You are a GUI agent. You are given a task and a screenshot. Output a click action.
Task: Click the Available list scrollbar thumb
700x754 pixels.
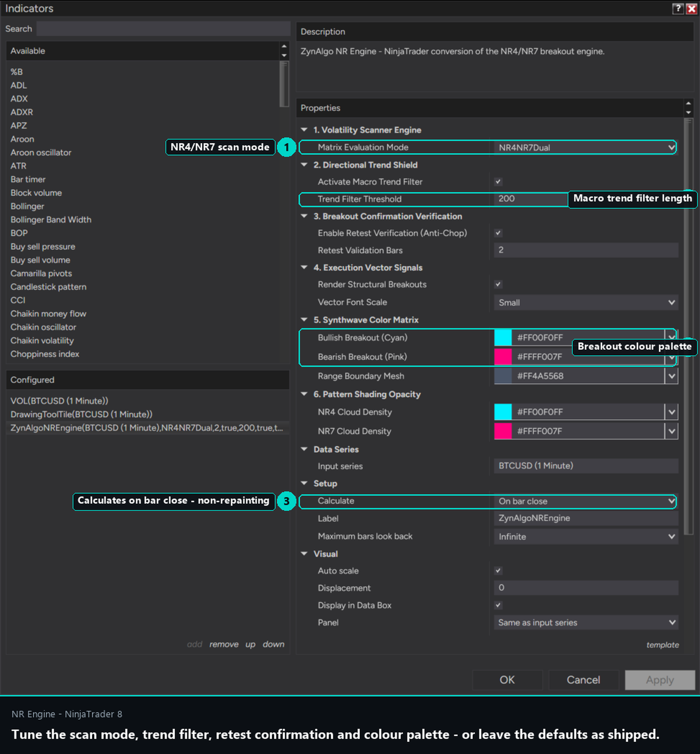(284, 84)
